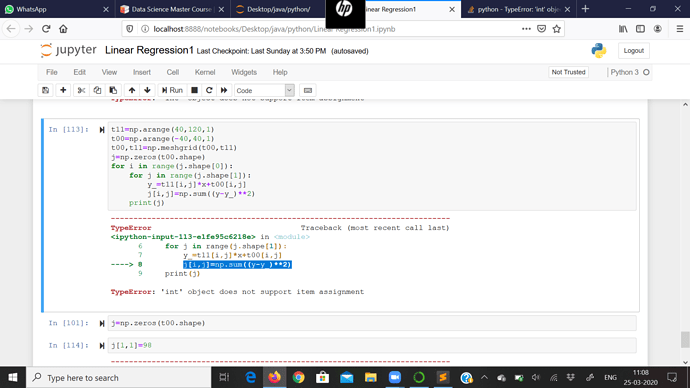Image resolution: width=690 pixels, height=388 pixels.
Task: Open the cell type Code dropdown
Action: coord(264,90)
